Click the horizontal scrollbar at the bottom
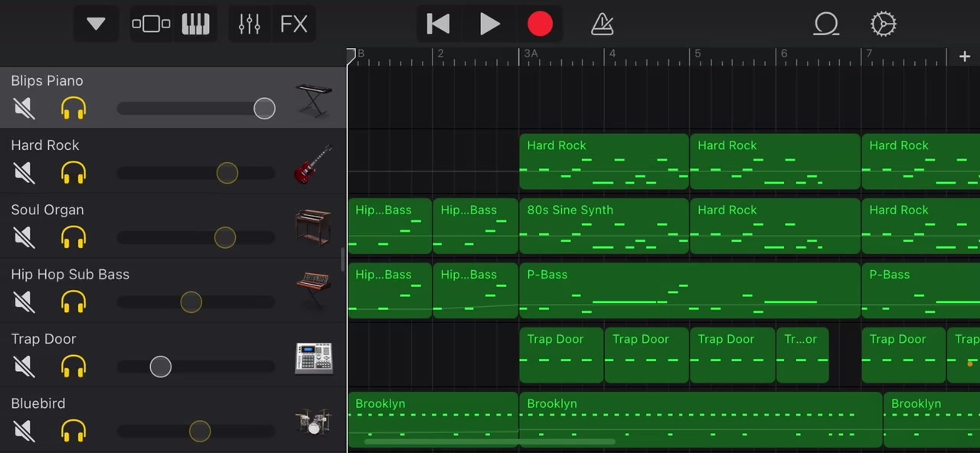This screenshot has height=453, width=980. [x=489, y=442]
